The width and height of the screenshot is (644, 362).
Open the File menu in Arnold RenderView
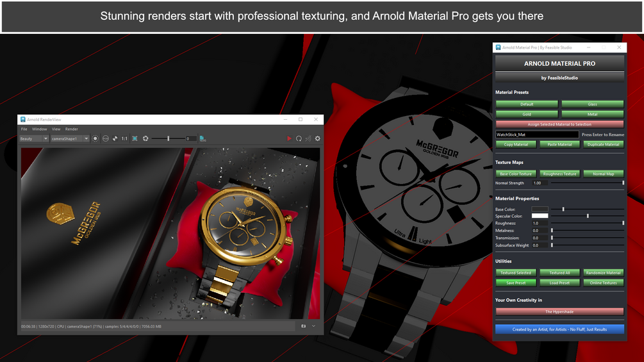[24, 129]
